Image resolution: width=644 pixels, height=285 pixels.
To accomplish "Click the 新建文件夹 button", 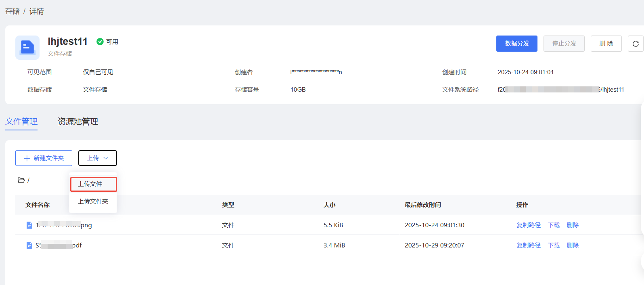I will pos(44,158).
